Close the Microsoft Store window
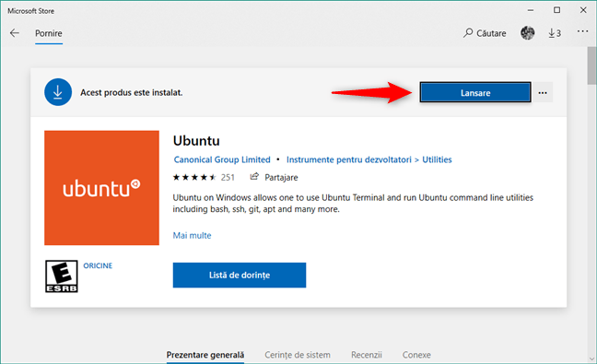Image resolution: width=597 pixels, height=364 pixels. 583,10
